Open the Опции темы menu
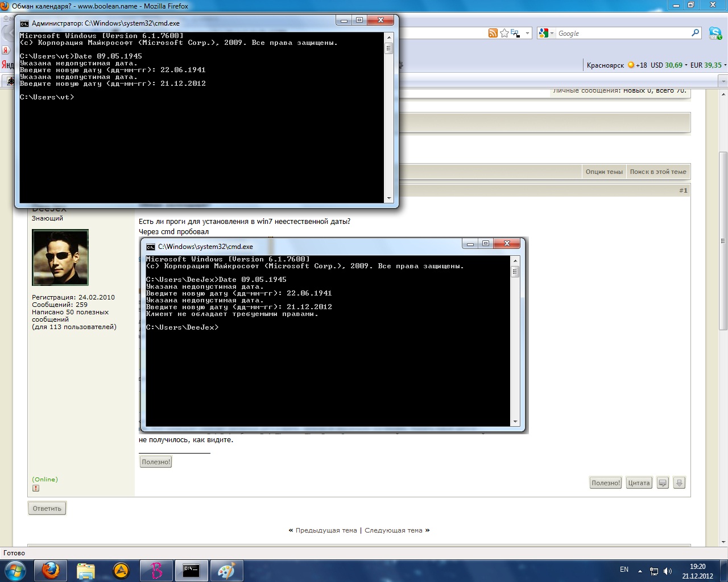The height and width of the screenshot is (582, 728). (604, 172)
